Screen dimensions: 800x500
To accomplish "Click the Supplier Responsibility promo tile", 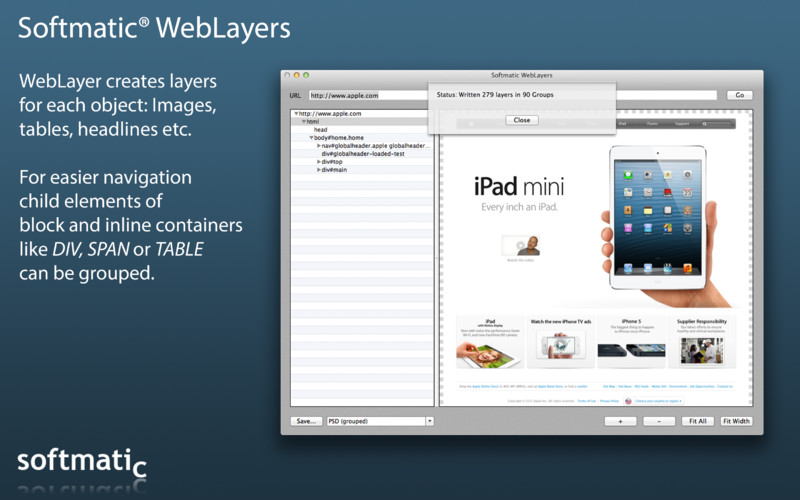I will click(702, 342).
